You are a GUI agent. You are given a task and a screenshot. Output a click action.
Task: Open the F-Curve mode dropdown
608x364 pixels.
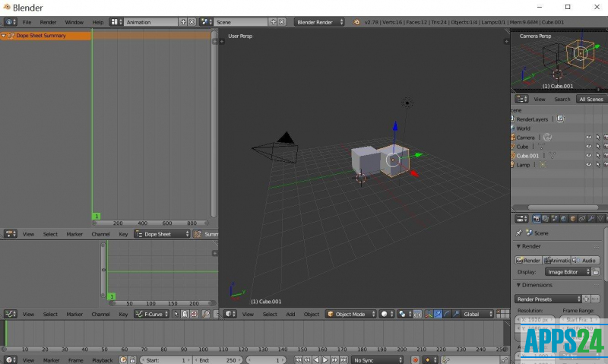(152, 314)
